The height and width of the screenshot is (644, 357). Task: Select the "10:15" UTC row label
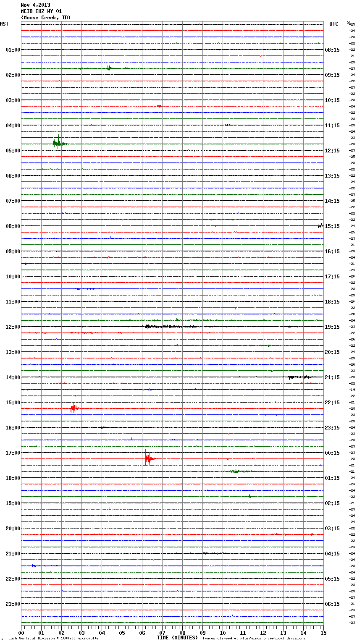[x=332, y=100]
